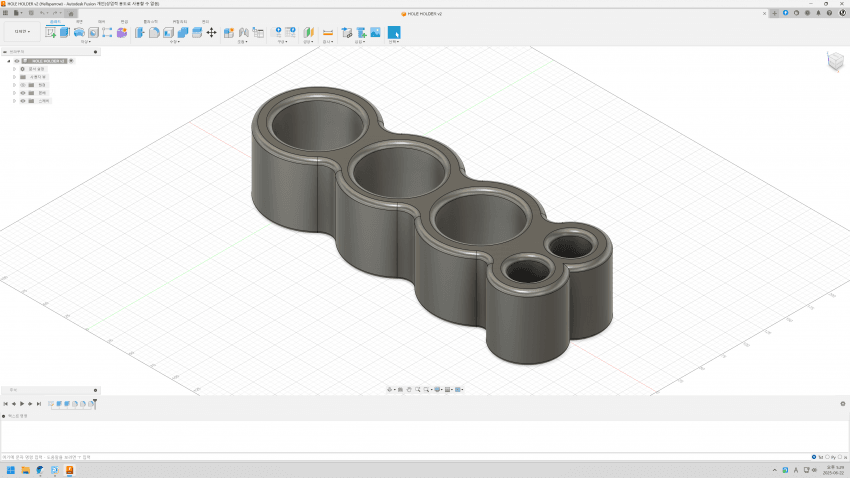The height and width of the screenshot is (478, 850).
Task: Save the document with the Save icon
Action: (31, 13)
